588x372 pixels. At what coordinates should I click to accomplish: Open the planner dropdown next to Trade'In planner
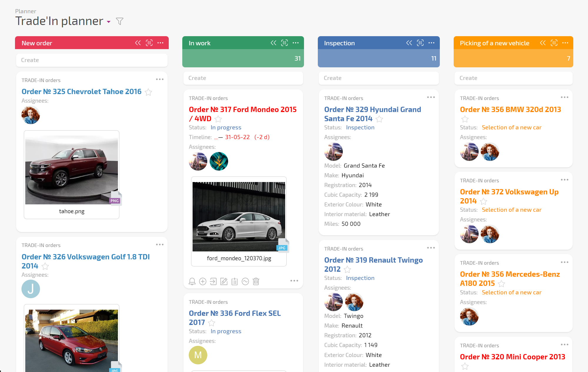point(109,22)
